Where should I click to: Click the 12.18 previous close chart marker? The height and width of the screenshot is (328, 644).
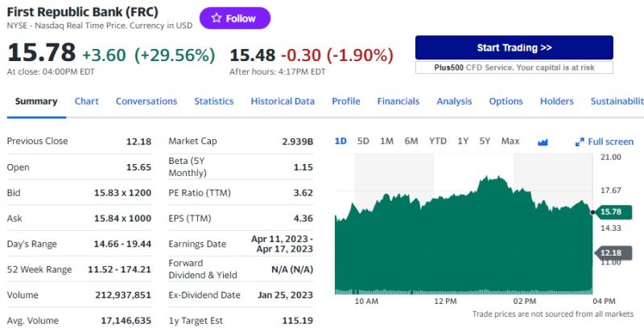612,252
